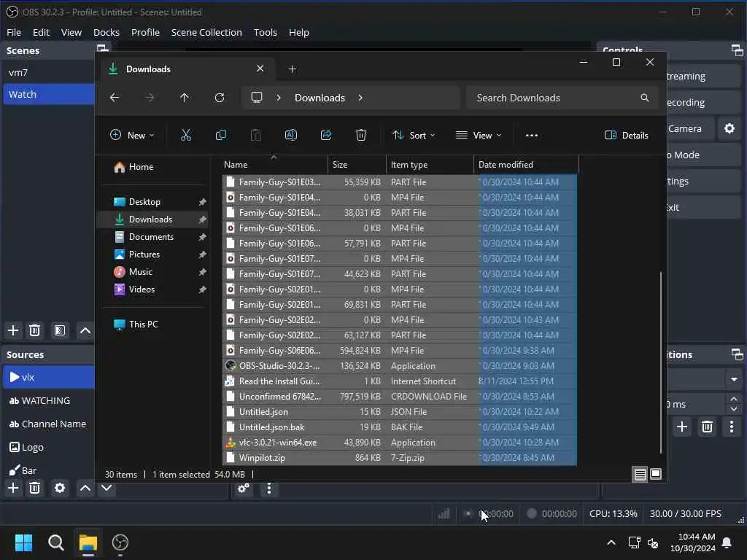747x560 pixels.
Task: Toggle the Details pane button
Action: (x=626, y=135)
